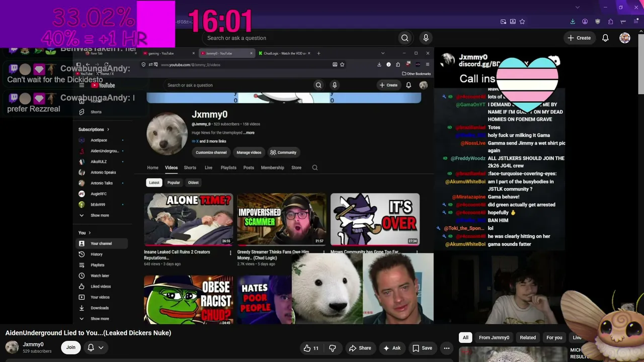Screen dimensions: 644x362
Task: Expand the You section in the recorded sidebar
Action: (85, 233)
